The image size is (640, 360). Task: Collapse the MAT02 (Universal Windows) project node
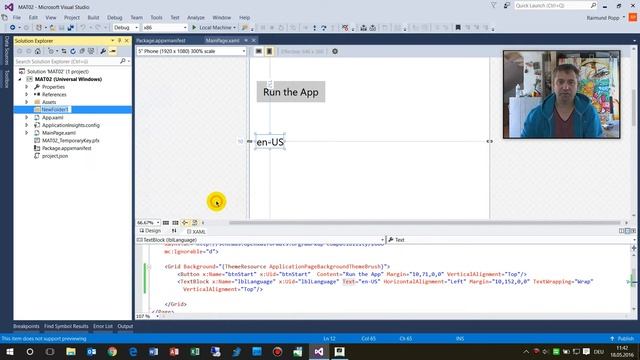[20, 79]
